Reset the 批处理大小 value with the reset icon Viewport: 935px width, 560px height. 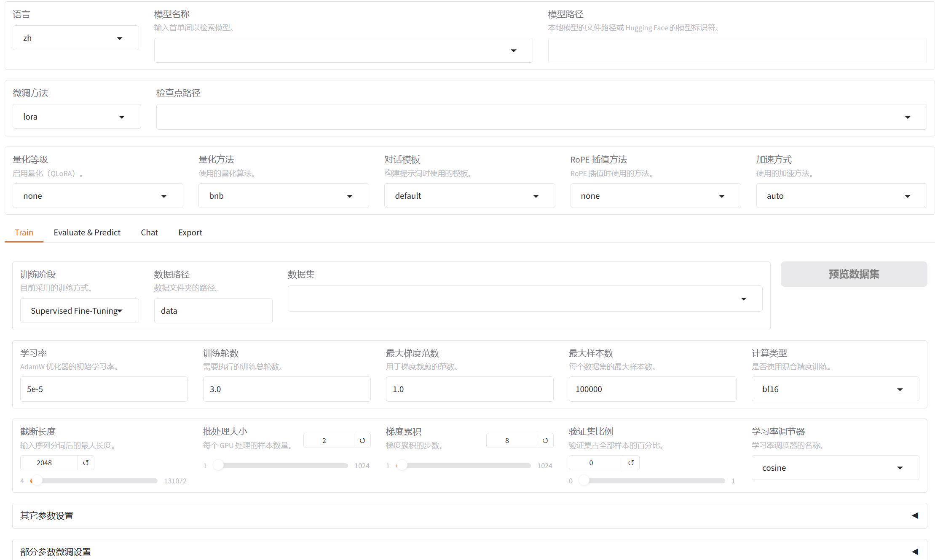coord(362,440)
